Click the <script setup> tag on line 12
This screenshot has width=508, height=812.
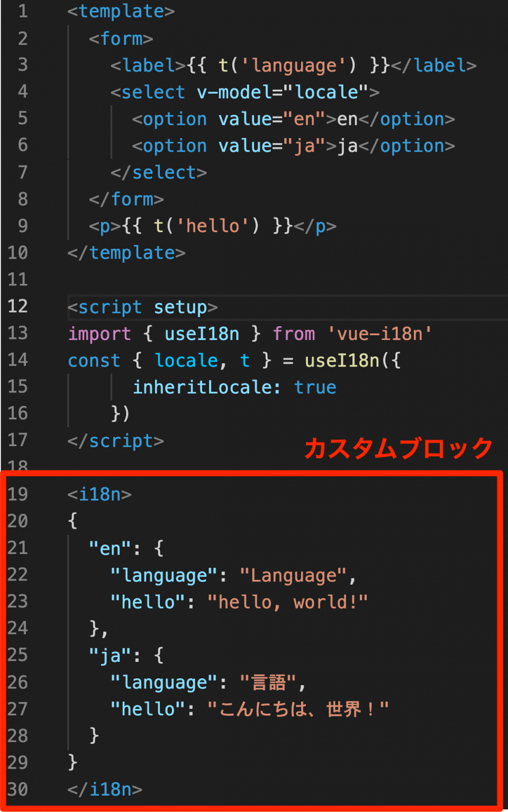click(x=142, y=307)
